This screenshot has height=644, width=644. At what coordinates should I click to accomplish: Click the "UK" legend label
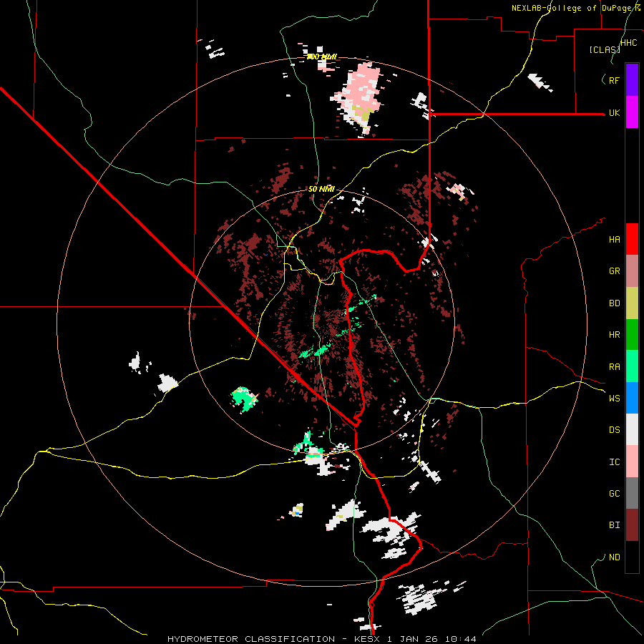tap(614, 112)
